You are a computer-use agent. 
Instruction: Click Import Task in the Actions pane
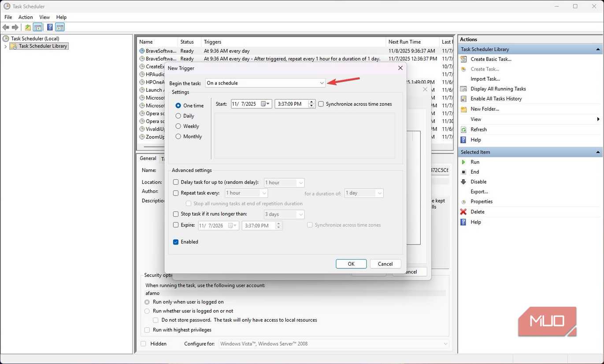[485, 79]
